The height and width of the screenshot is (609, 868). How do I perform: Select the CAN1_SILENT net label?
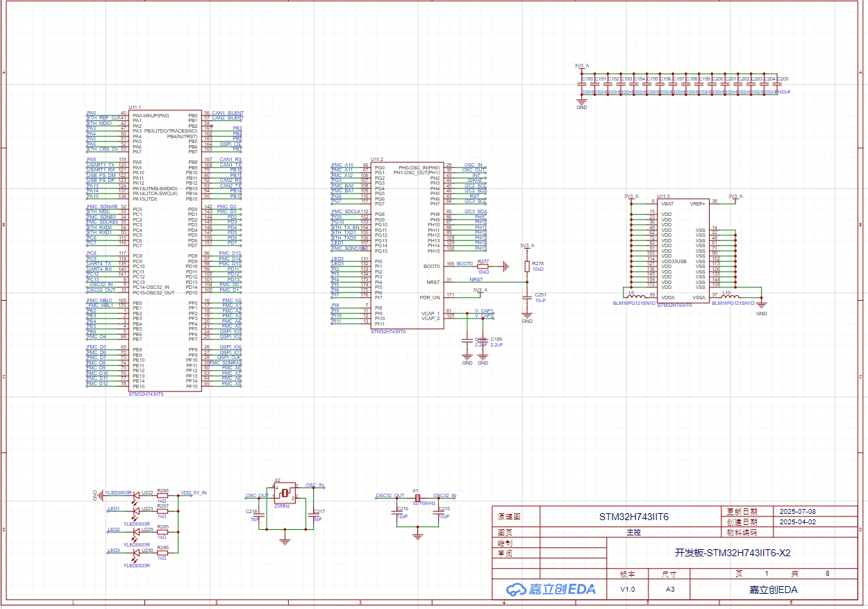[x=228, y=112]
